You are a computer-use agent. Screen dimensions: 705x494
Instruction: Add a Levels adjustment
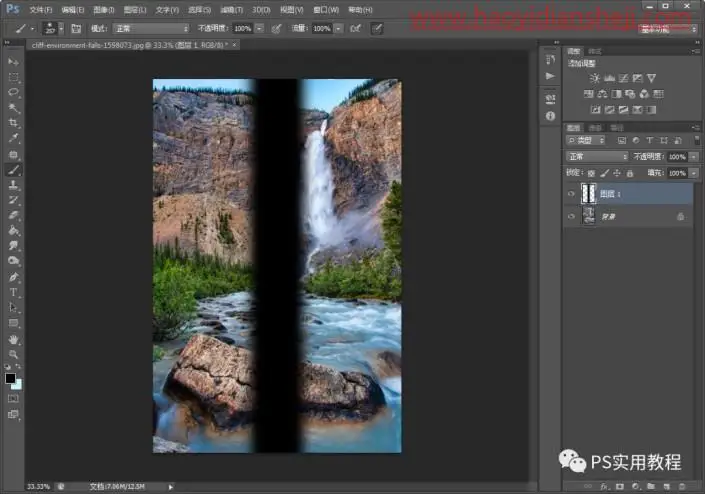[609, 79]
